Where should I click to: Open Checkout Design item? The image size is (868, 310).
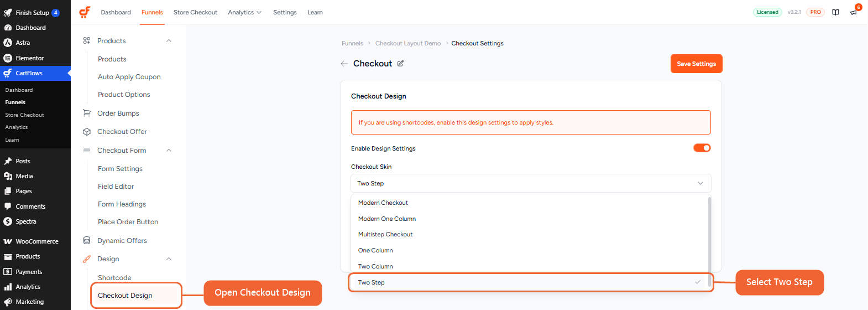pyautogui.click(x=125, y=296)
